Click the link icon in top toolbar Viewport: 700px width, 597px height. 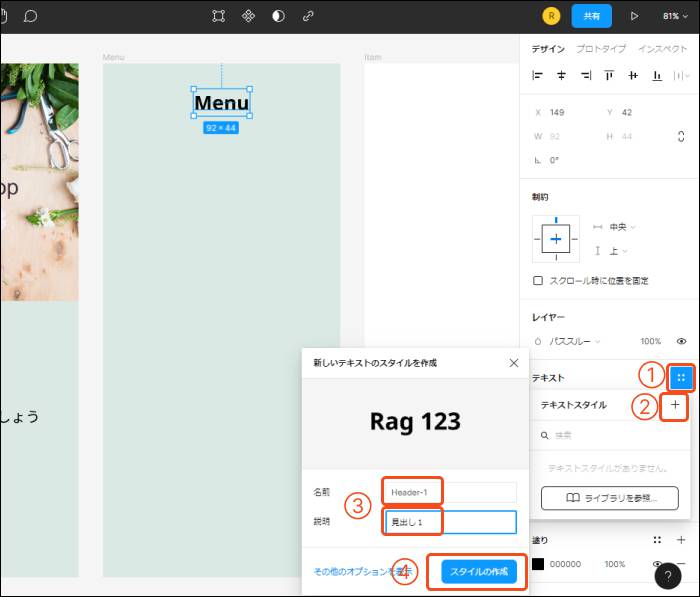tap(308, 16)
